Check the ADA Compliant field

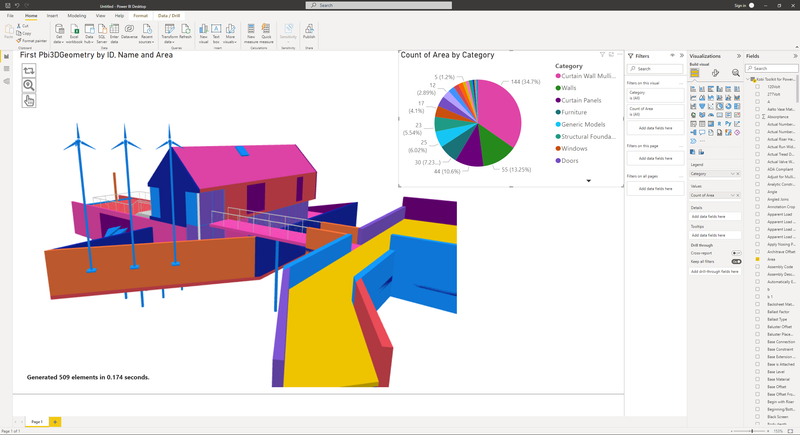click(x=757, y=169)
